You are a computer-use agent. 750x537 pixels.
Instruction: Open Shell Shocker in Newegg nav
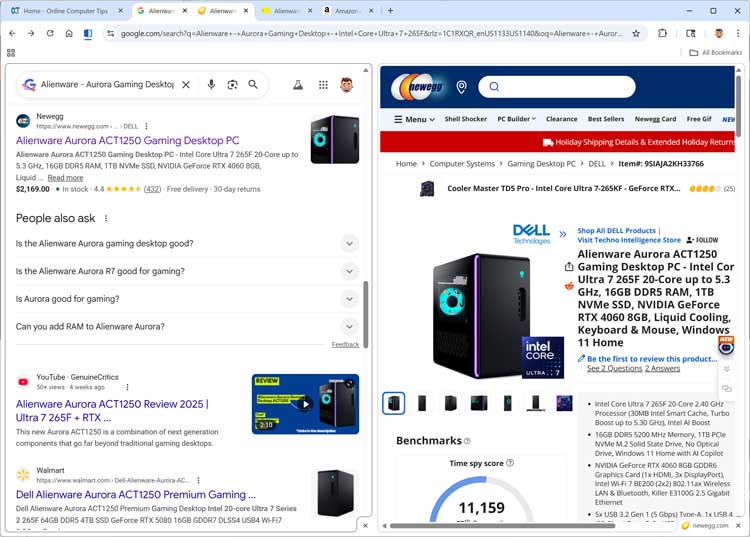point(465,119)
